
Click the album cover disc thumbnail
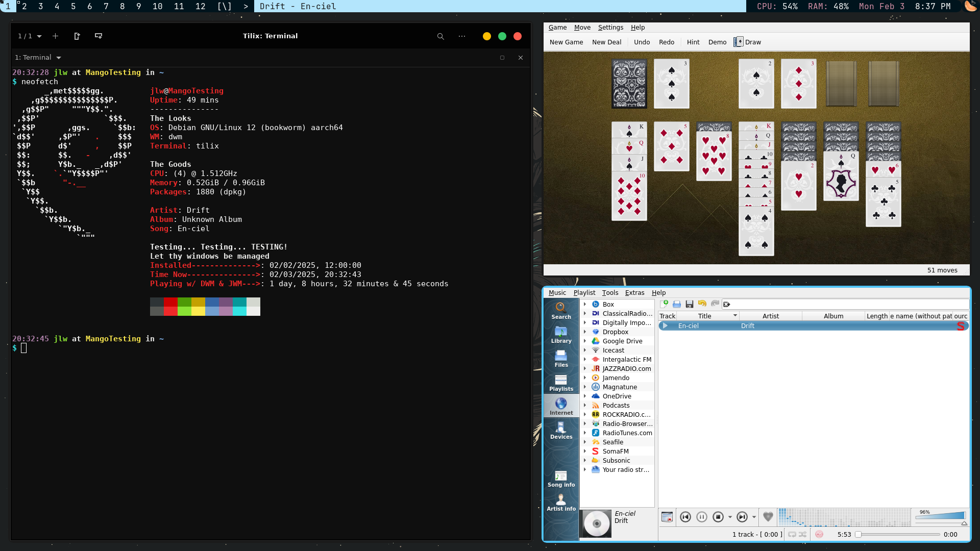[x=597, y=523]
